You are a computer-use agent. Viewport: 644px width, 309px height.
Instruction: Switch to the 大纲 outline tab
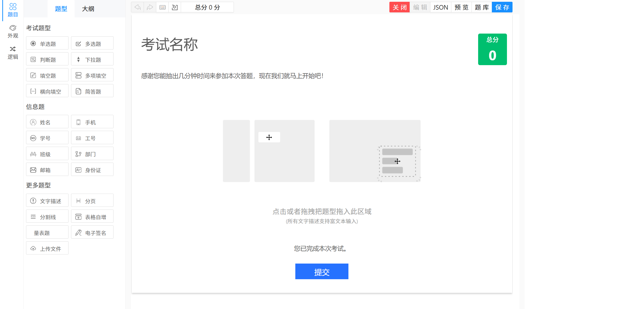tap(88, 9)
